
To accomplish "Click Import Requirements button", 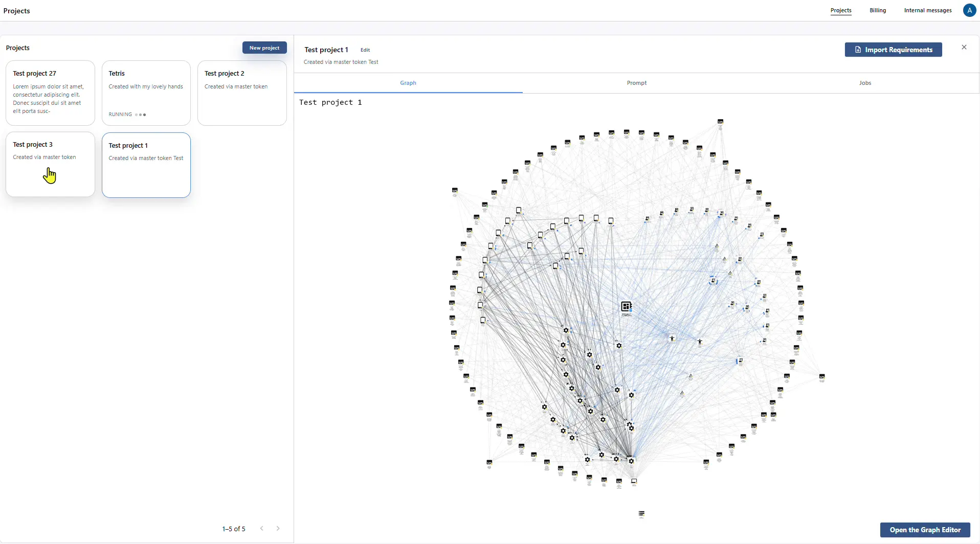I will 893,50.
